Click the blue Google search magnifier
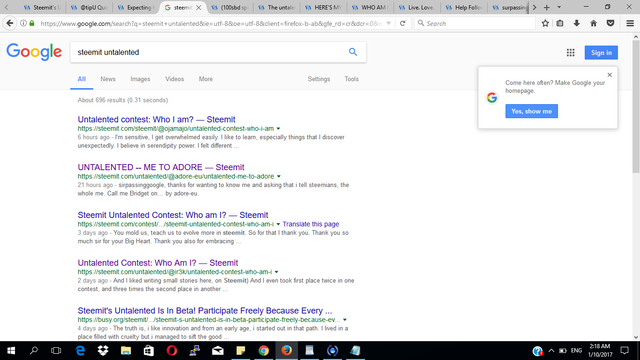This screenshot has width=640, height=360. point(353,52)
